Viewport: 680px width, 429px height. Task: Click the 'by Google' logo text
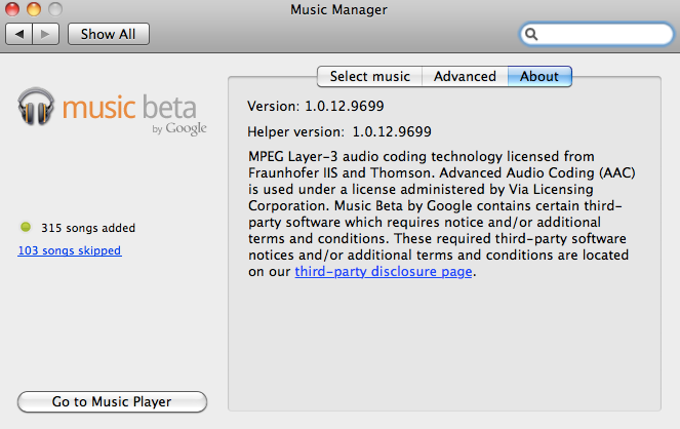pos(179,128)
